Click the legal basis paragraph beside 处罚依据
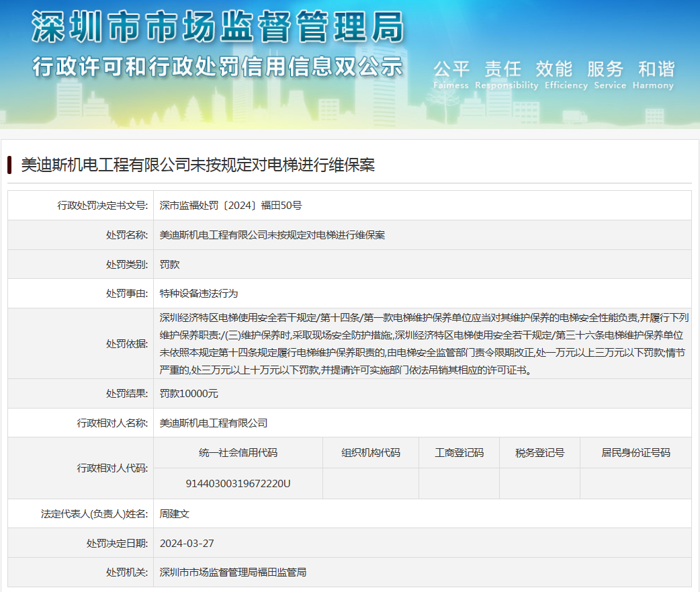700x592 pixels. pos(424,344)
